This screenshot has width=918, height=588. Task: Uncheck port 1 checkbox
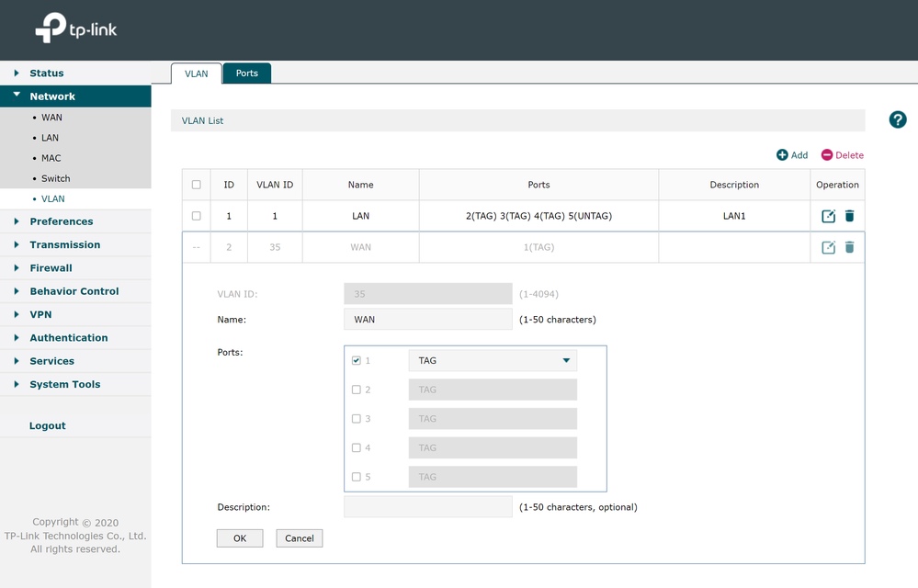click(x=357, y=361)
